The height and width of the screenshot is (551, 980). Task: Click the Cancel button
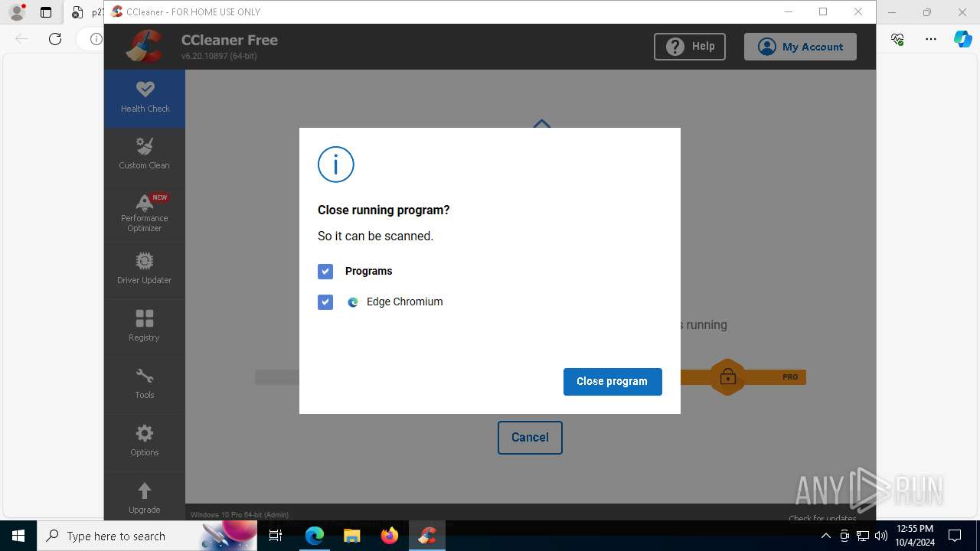click(530, 438)
